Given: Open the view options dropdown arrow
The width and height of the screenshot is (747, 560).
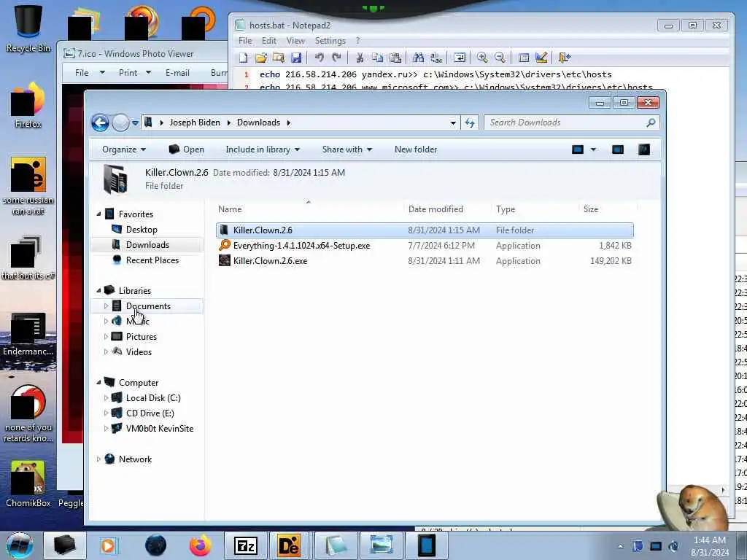Looking at the screenshot, I should 593,149.
